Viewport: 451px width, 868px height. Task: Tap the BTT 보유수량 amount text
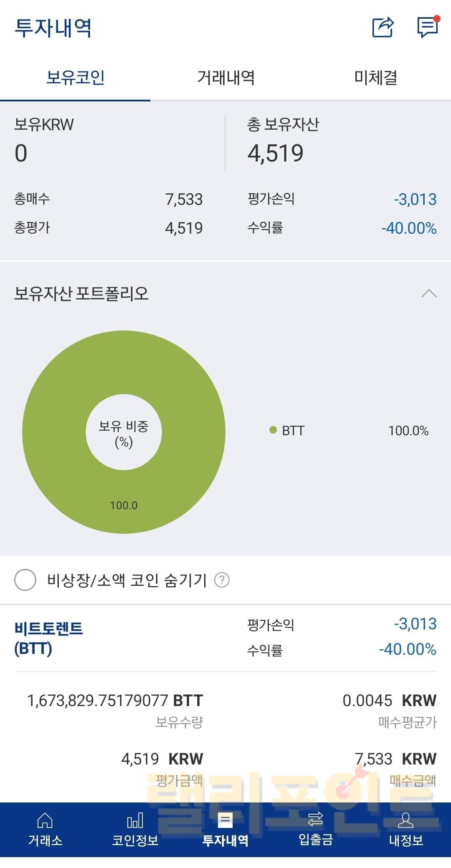[115, 701]
